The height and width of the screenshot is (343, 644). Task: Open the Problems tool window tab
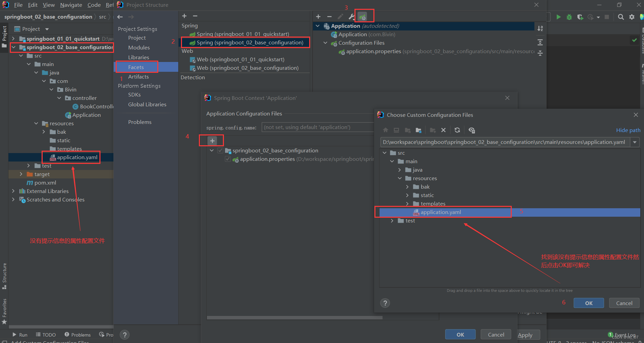[x=77, y=335]
